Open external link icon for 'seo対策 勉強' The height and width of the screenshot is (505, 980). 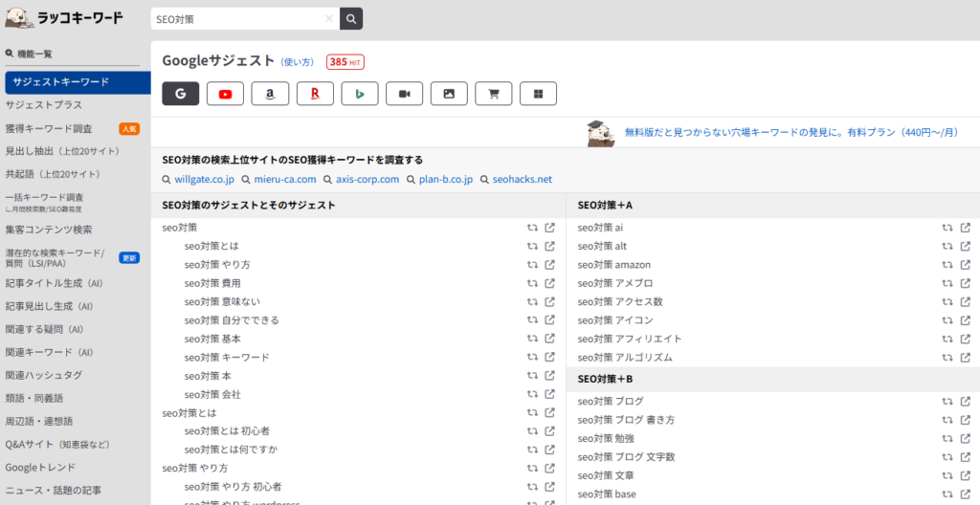click(966, 438)
